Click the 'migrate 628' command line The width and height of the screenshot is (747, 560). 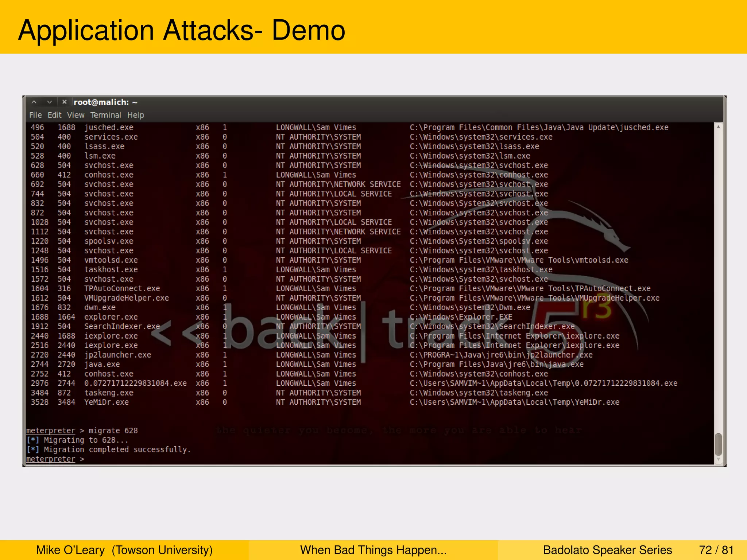pos(82,431)
